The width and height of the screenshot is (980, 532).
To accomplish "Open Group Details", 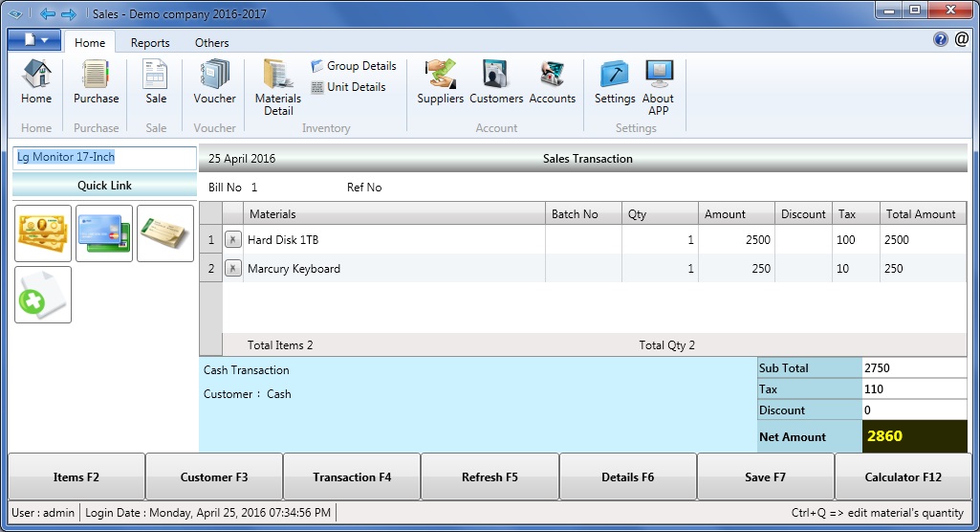I will pyautogui.click(x=354, y=66).
